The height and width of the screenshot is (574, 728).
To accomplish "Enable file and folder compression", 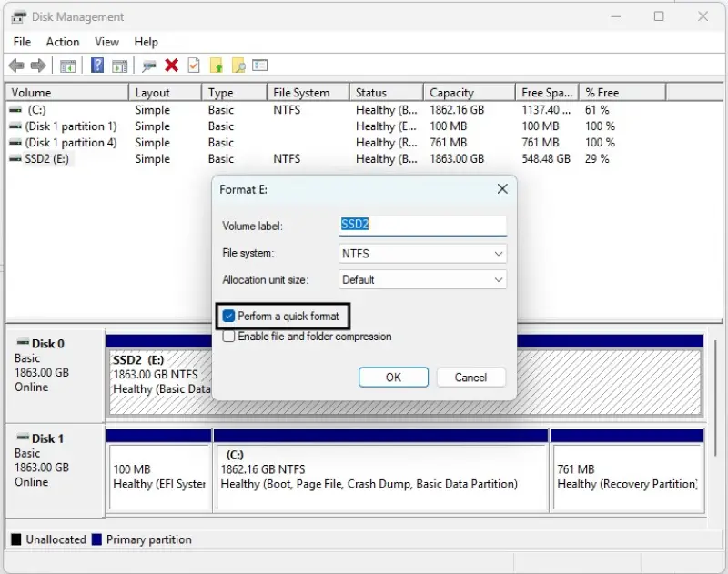I will [228, 336].
